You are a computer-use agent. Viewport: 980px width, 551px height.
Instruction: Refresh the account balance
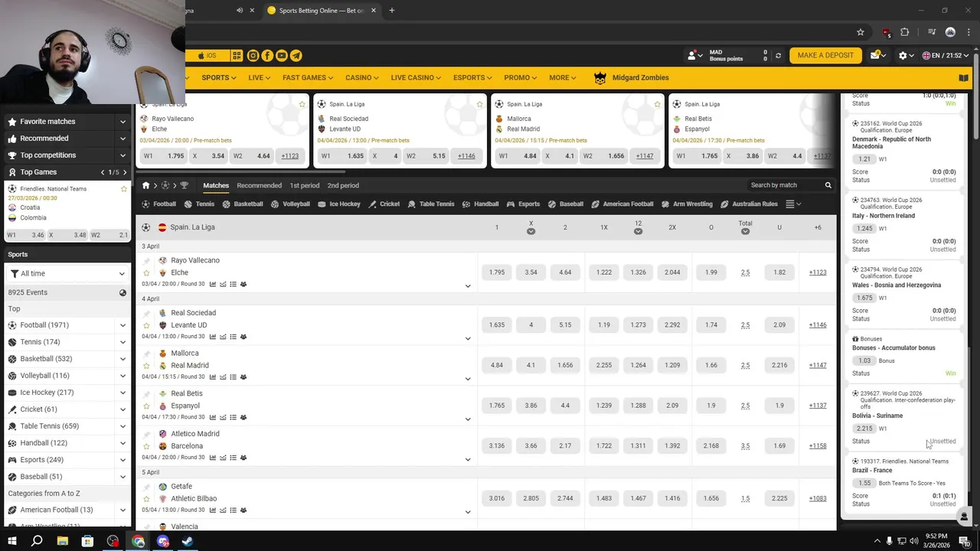[x=779, y=56]
